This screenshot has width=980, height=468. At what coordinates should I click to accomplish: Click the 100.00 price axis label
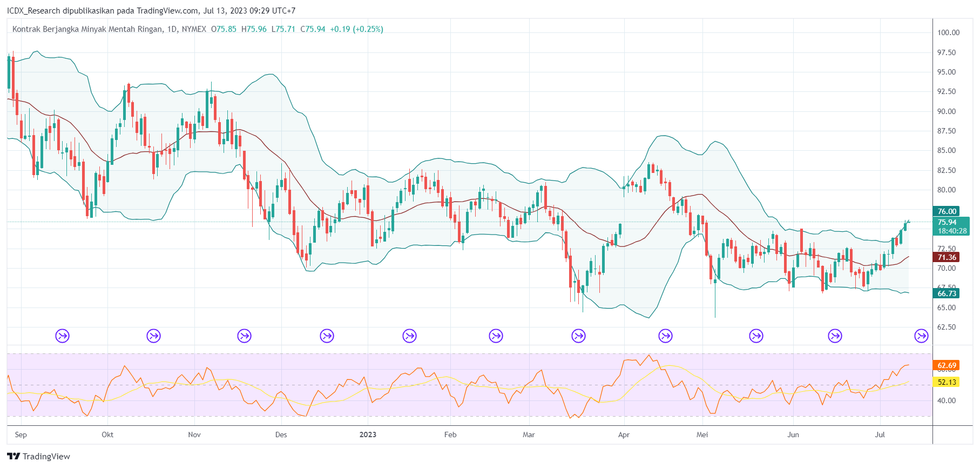(x=948, y=32)
